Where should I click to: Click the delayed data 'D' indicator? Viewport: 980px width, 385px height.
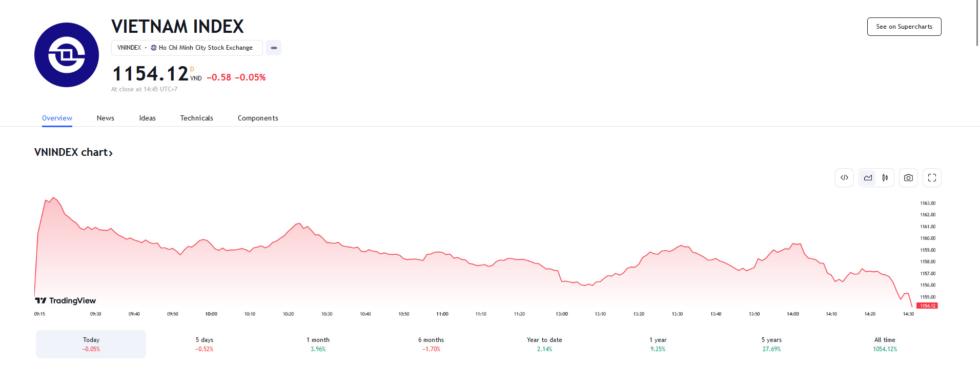(x=192, y=69)
